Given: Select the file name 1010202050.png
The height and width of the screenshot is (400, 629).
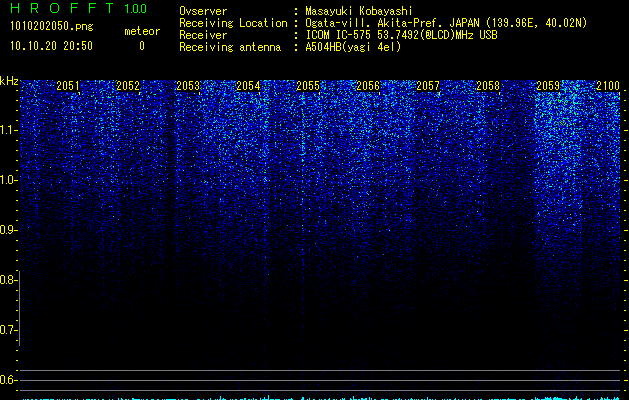Looking at the screenshot, I should (x=52, y=26).
